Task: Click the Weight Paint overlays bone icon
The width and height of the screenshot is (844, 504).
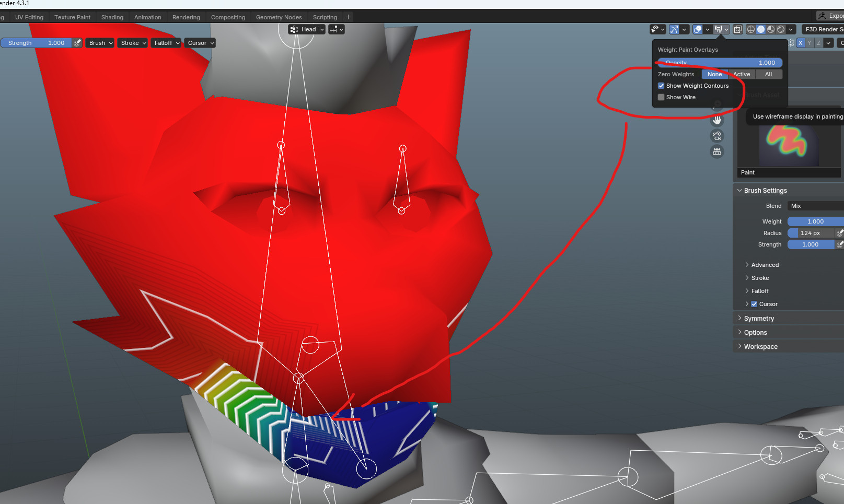Action: pyautogui.click(x=719, y=29)
